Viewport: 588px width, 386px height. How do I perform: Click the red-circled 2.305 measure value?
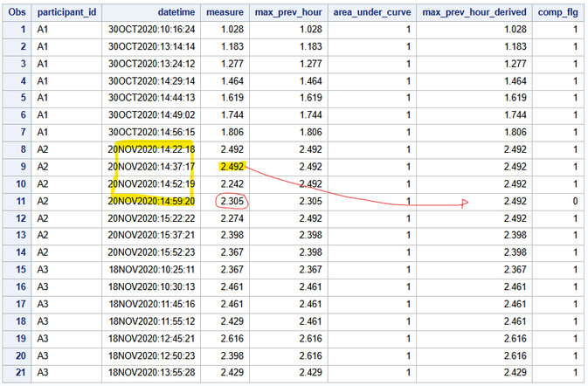click(232, 201)
